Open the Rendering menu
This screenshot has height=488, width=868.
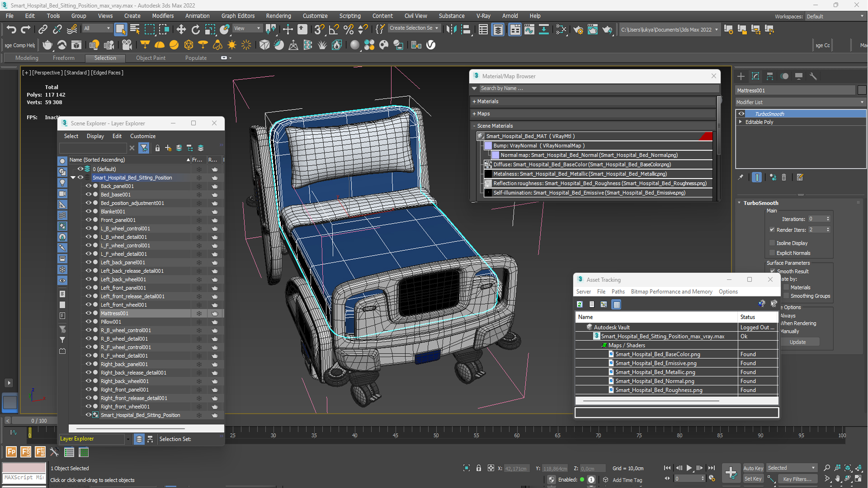click(x=278, y=16)
